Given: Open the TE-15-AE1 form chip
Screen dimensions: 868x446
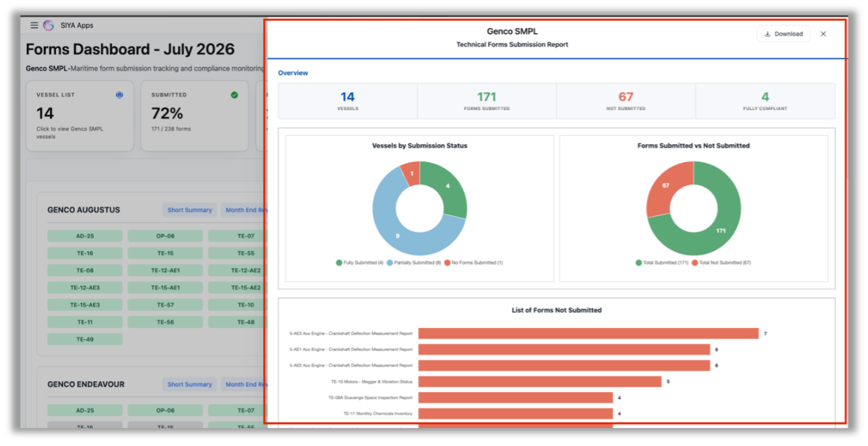Looking at the screenshot, I should pyautogui.click(x=165, y=288).
